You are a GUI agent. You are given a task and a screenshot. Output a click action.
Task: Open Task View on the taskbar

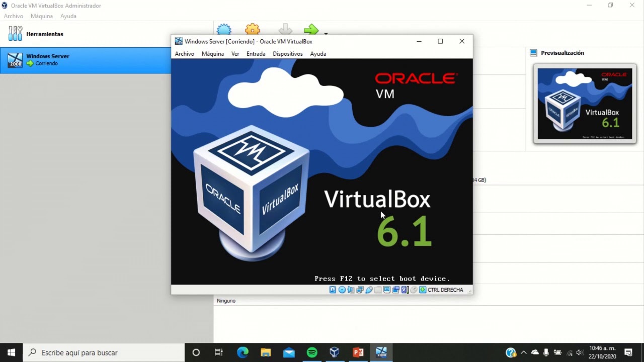coord(219,352)
